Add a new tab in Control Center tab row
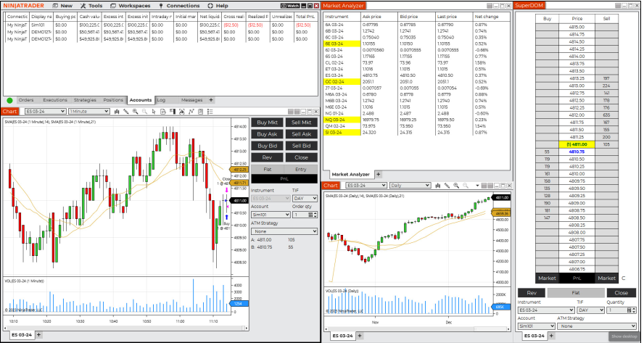Viewport: 644px width, 343px height. pos(211,100)
